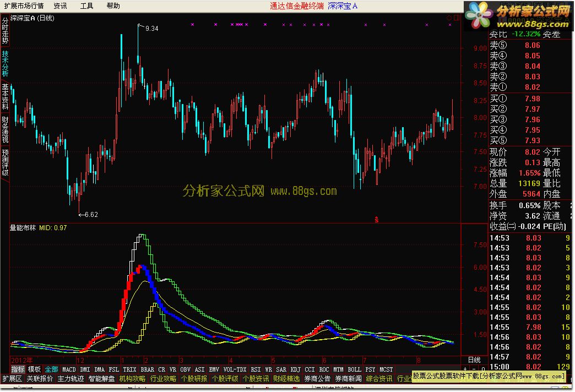The width and height of the screenshot is (575, 392).
Task: Apply the CCI indicator
Action: [x=310, y=369]
